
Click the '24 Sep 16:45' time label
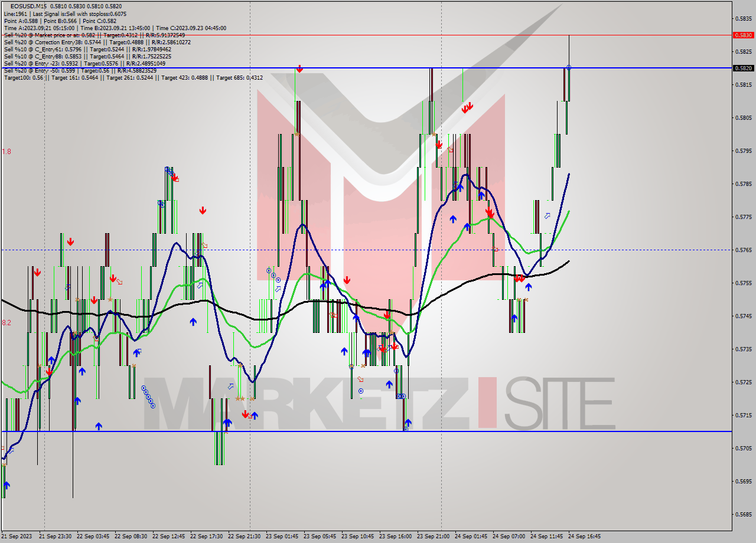point(584,537)
